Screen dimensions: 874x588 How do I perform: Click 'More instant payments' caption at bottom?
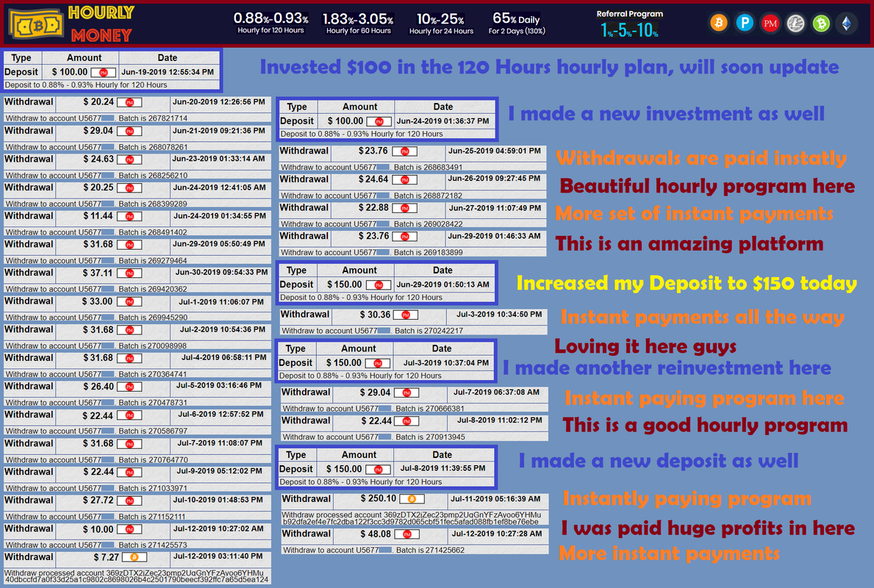click(670, 553)
